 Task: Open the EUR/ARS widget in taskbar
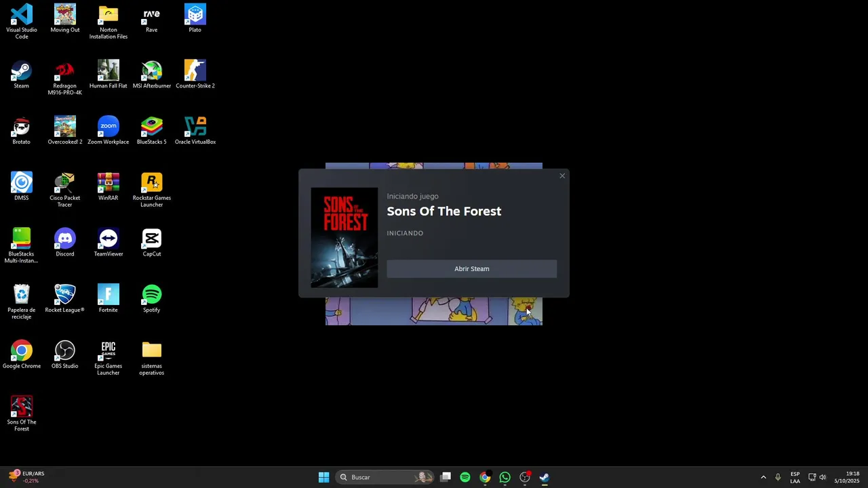[x=27, y=477]
